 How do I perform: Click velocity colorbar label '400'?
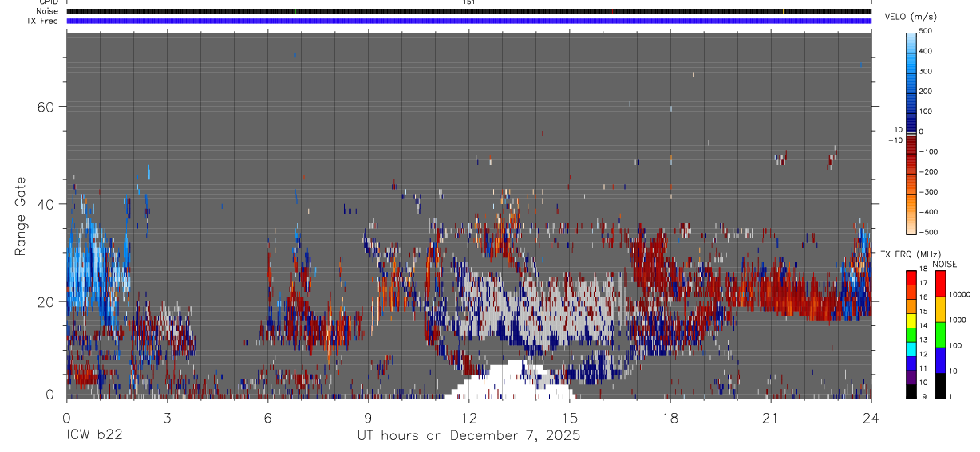point(926,51)
